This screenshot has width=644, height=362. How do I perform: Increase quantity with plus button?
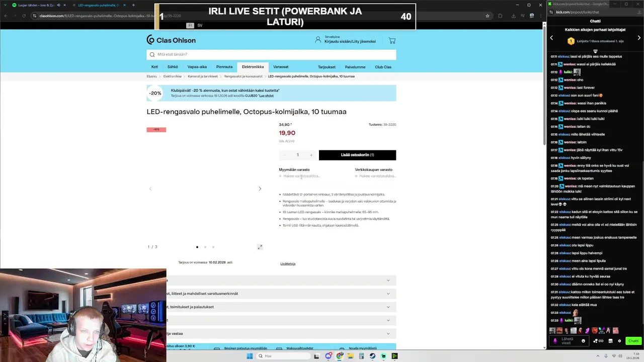pyautogui.click(x=311, y=155)
